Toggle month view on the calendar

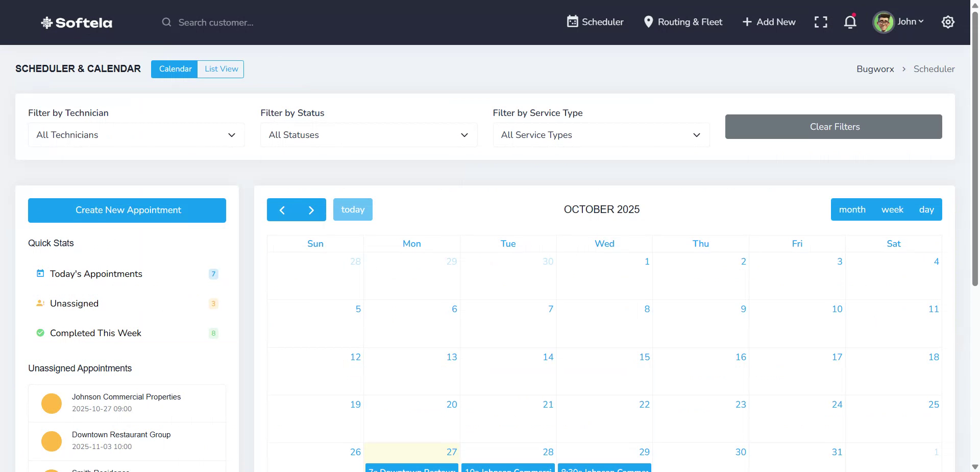pos(852,209)
